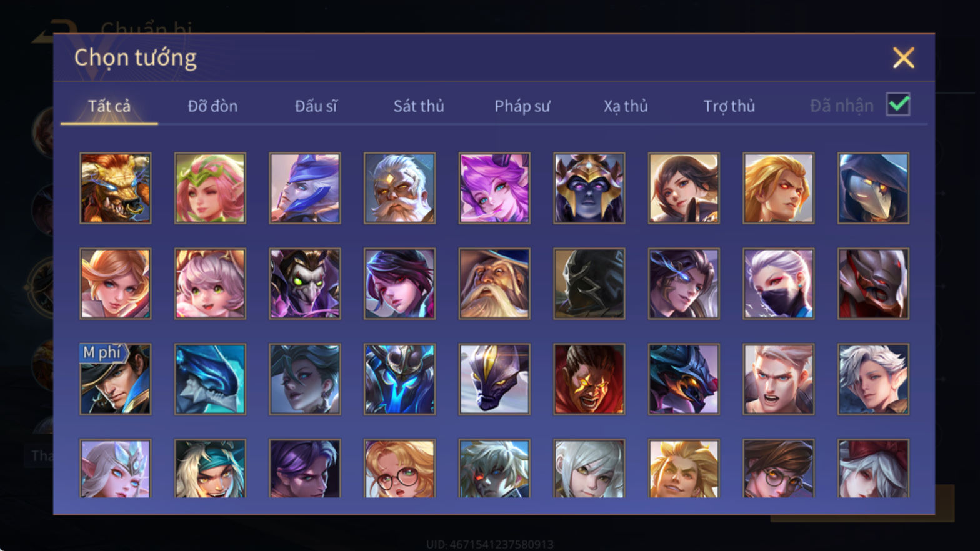The width and height of the screenshot is (980, 551).
Task: Pick the girl with round glasses hero
Action: [x=399, y=469]
